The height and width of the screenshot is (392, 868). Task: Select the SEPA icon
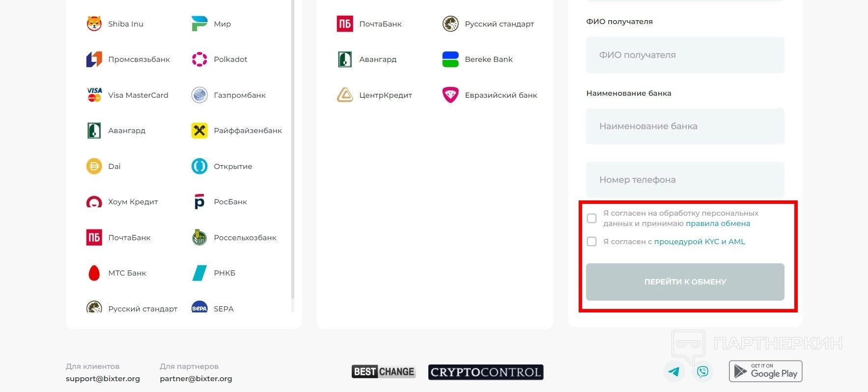pos(199,308)
